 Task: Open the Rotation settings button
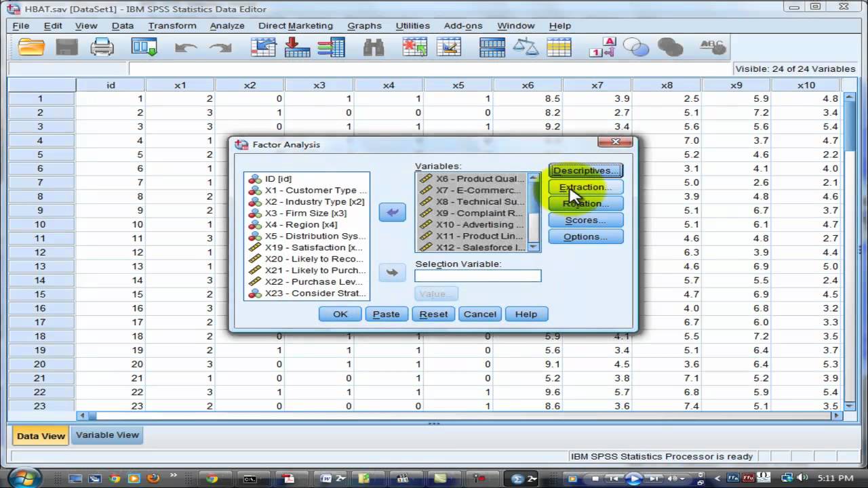click(x=586, y=203)
